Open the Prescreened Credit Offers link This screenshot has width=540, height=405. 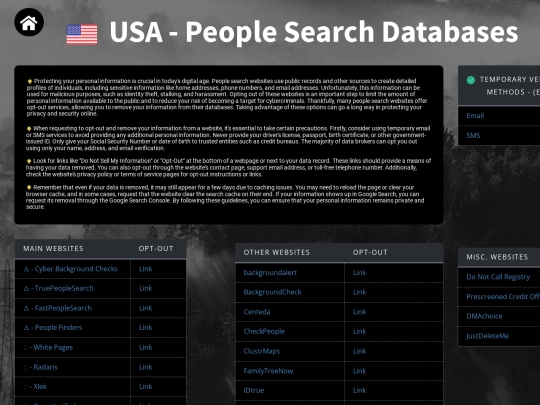(x=503, y=297)
